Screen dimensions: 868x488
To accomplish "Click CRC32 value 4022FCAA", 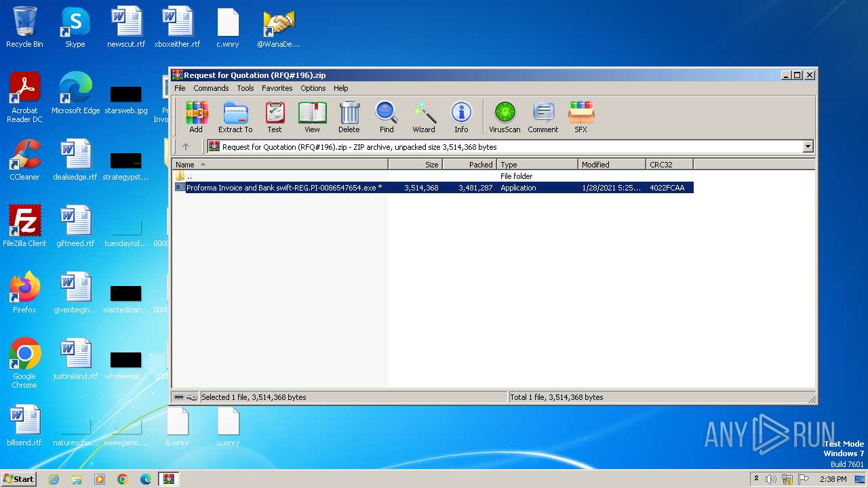I will tap(667, 188).
